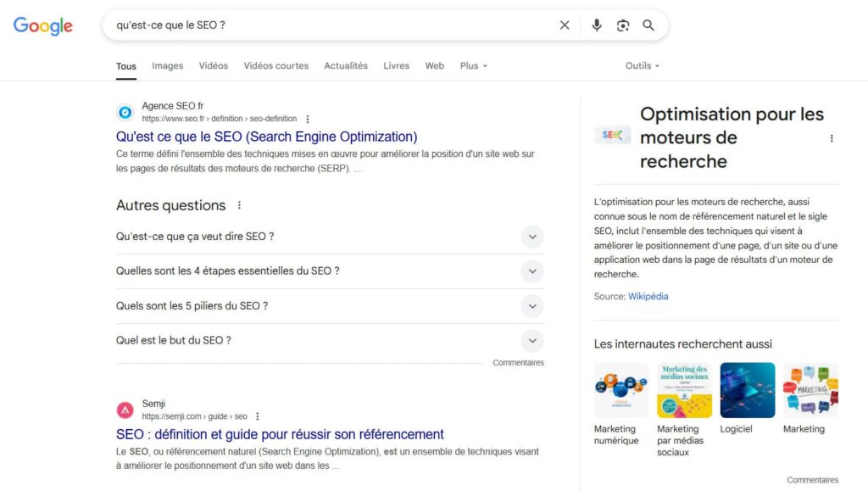
Task: Click the SEO knowledge panel thumbnail
Action: (612, 135)
